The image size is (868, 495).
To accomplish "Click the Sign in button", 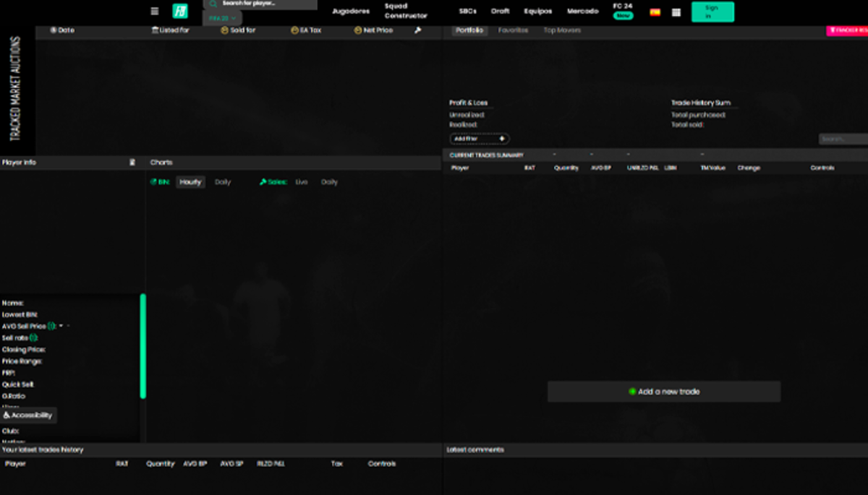I will pyautogui.click(x=712, y=12).
